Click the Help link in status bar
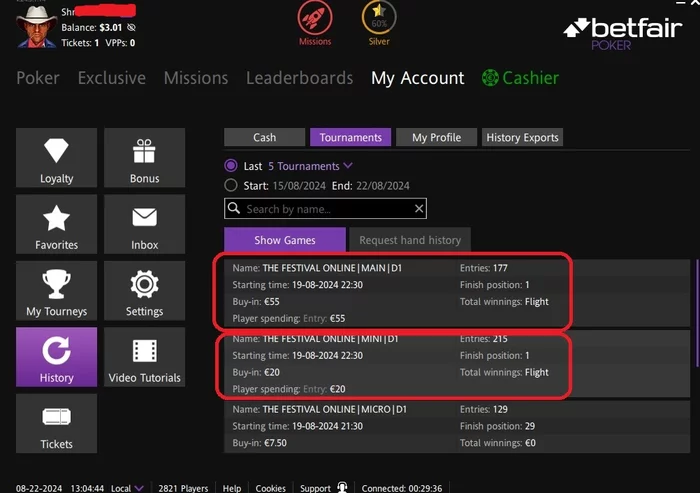 tap(232, 488)
